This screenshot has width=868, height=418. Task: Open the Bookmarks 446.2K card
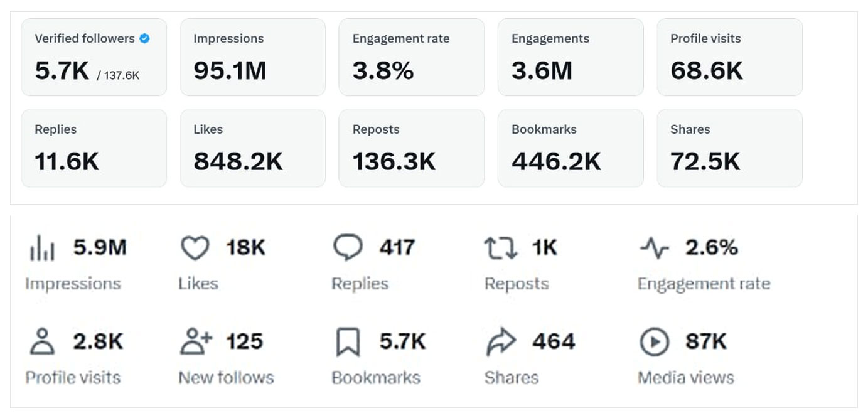click(571, 148)
